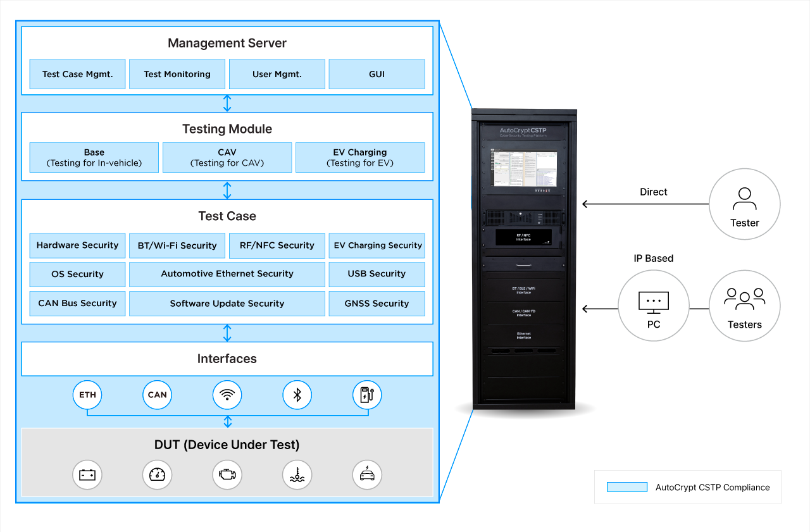The height and width of the screenshot is (532, 810).
Task: Click the Wi-Fi interface icon
Action: [x=227, y=395]
